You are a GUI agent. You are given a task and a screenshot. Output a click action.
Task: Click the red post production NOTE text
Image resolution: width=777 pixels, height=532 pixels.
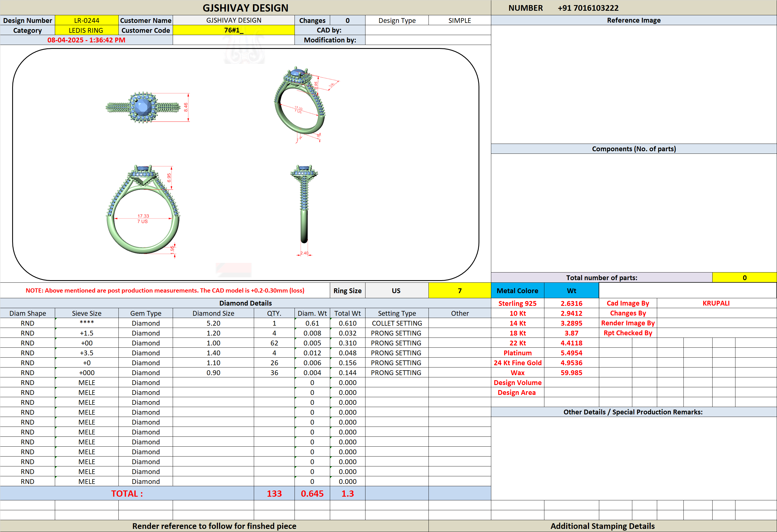coord(165,291)
